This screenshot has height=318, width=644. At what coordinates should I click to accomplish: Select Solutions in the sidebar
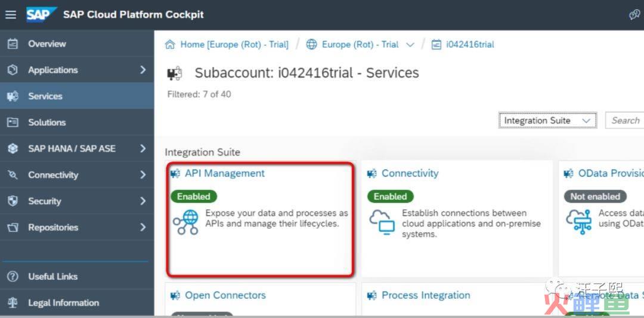(47, 122)
